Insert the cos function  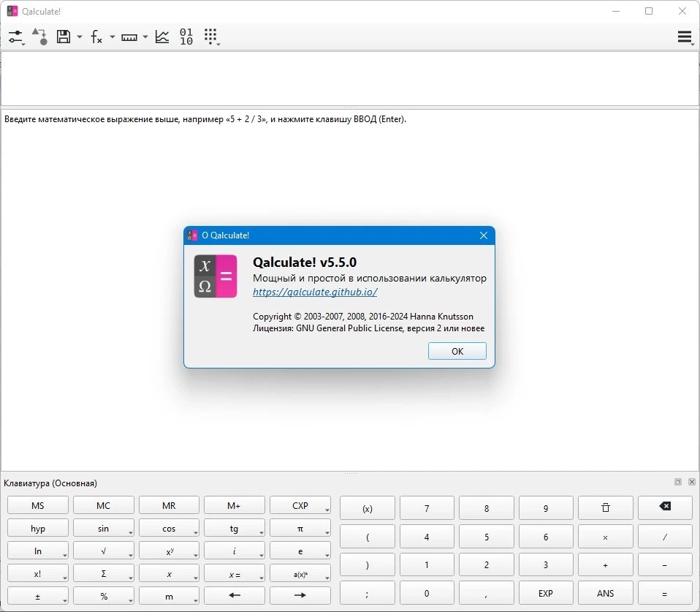169,528
